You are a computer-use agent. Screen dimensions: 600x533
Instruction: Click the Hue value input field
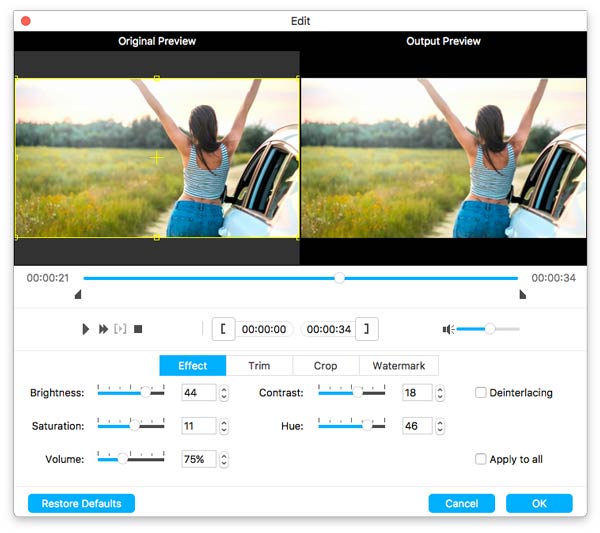[x=417, y=426]
